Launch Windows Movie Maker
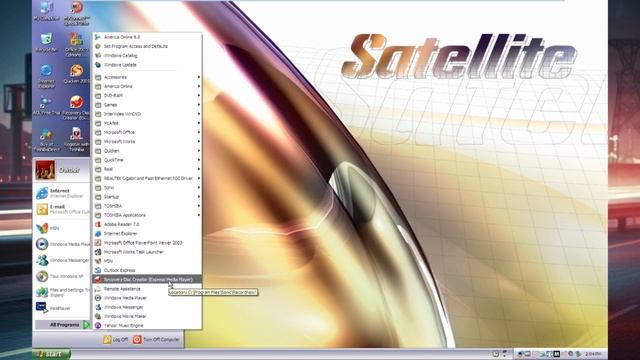 (147, 316)
